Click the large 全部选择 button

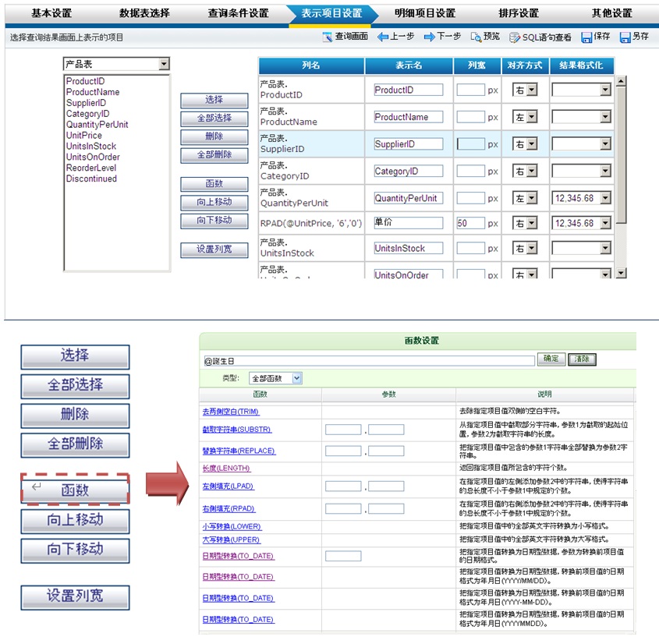point(75,386)
